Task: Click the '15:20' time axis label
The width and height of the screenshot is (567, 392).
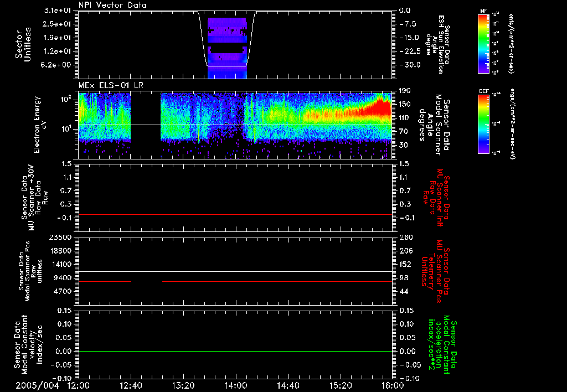Action: 341,385
